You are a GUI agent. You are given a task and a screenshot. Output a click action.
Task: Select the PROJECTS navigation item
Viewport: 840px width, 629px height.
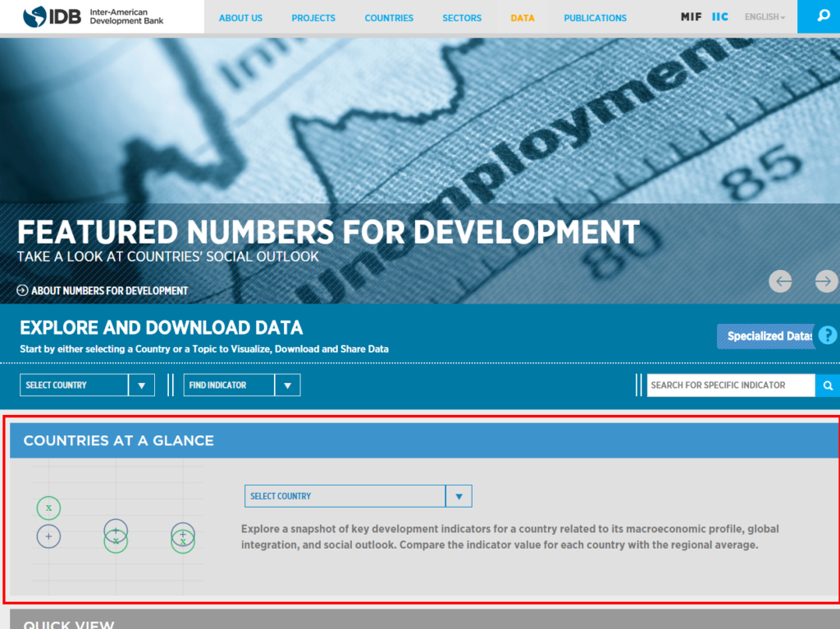point(313,16)
